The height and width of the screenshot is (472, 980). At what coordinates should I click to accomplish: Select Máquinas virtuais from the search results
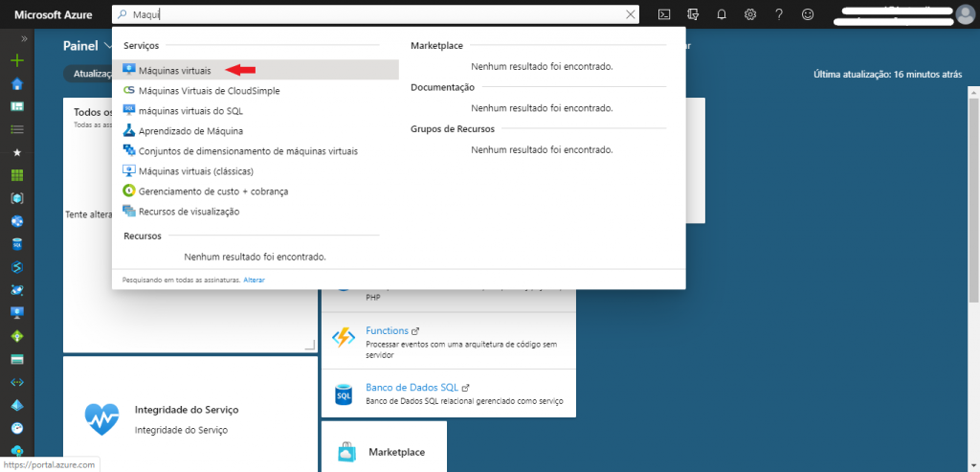[x=174, y=70]
